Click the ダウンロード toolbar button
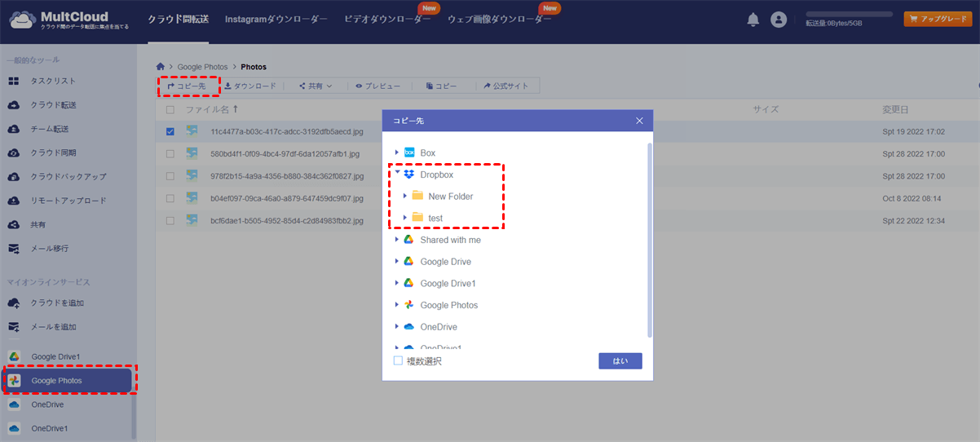Image resolution: width=980 pixels, height=442 pixels. (x=249, y=86)
